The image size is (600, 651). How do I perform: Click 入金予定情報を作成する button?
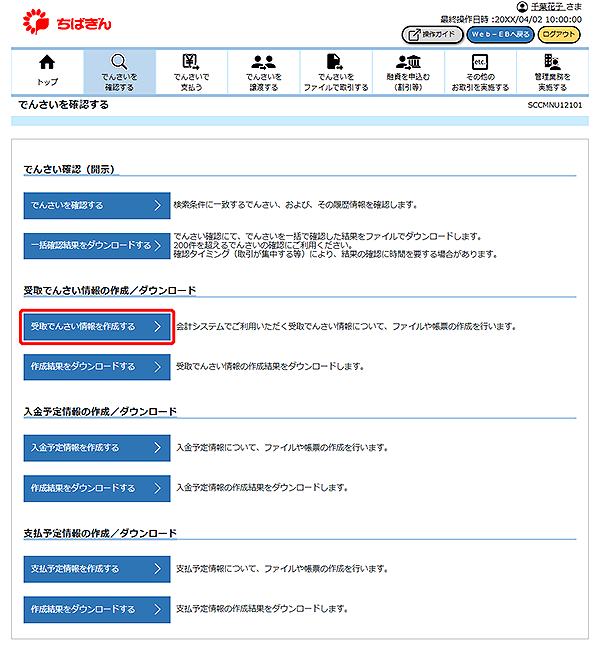[x=97, y=448]
